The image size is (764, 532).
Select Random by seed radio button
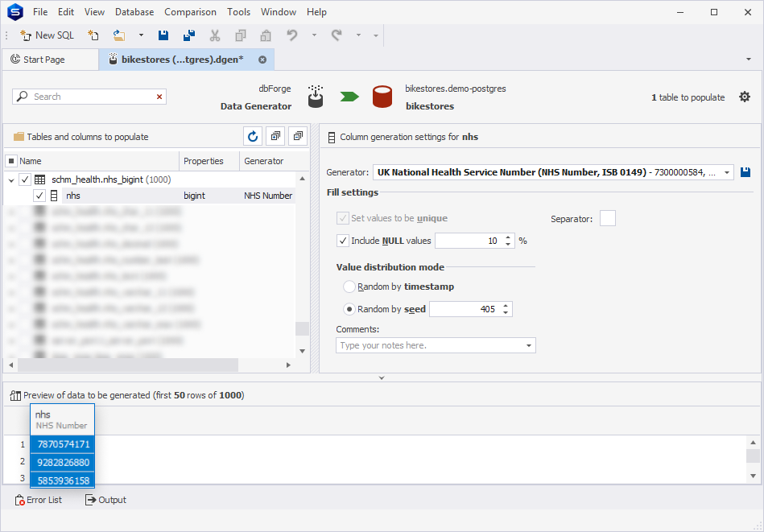pos(349,309)
